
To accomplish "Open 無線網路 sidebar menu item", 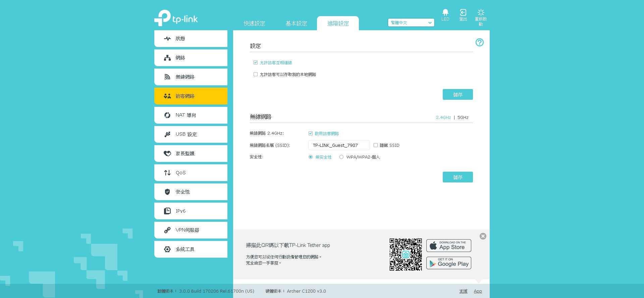I will pyautogui.click(x=191, y=77).
